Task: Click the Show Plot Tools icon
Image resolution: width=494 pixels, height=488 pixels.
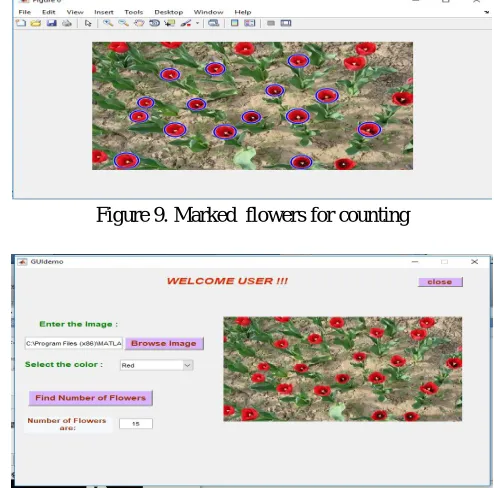Action: pos(286,23)
